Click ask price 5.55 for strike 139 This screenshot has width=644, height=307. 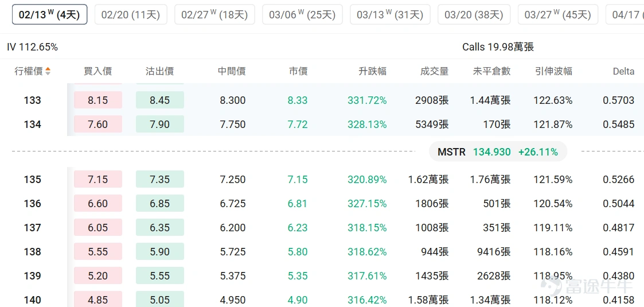pos(160,275)
